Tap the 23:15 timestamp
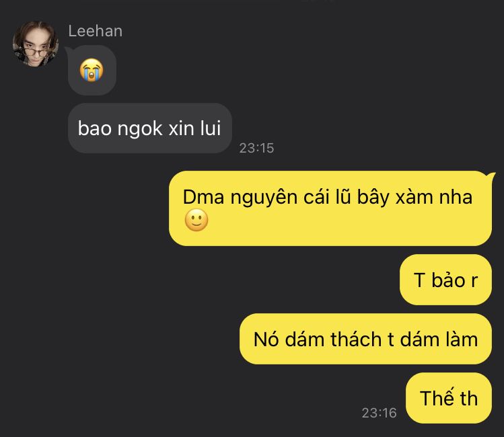 (x=256, y=148)
